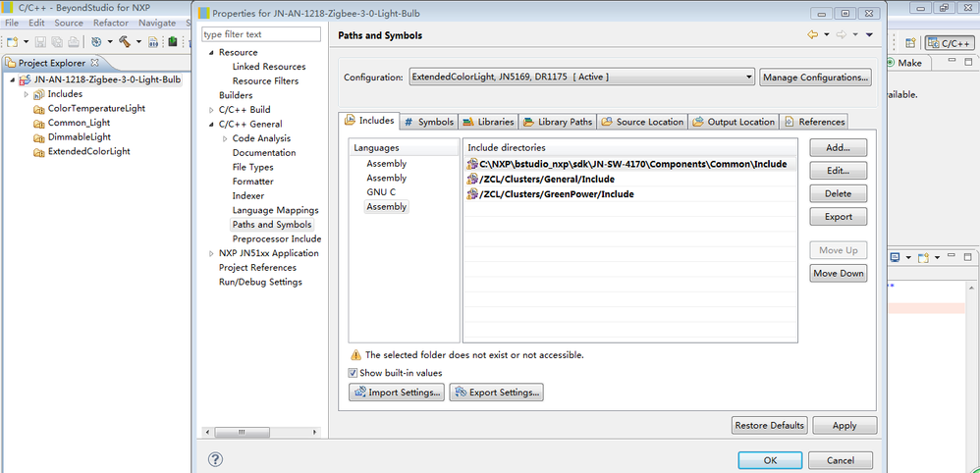The width and height of the screenshot is (980, 473).
Task: Minimize the Make view panel
Action: point(952,61)
